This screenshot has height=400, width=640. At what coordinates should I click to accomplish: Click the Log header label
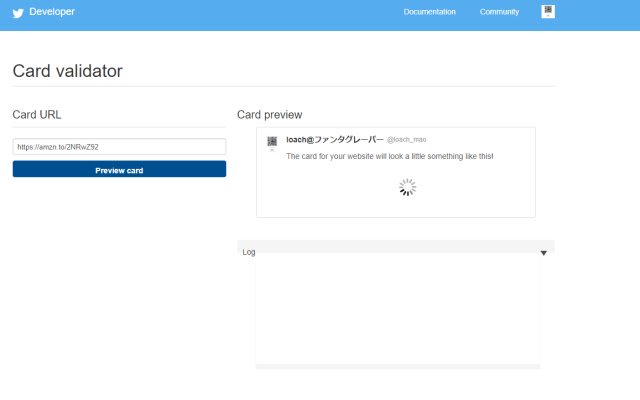coord(249,252)
